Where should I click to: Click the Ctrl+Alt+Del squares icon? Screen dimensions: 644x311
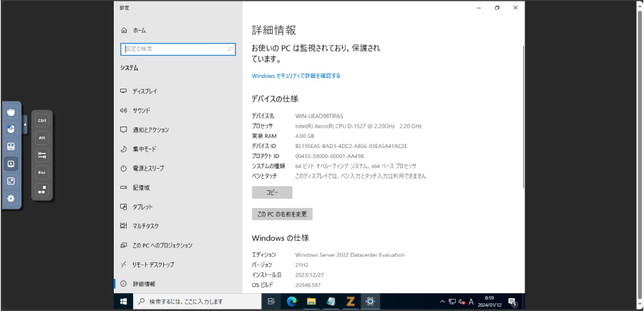click(x=42, y=189)
